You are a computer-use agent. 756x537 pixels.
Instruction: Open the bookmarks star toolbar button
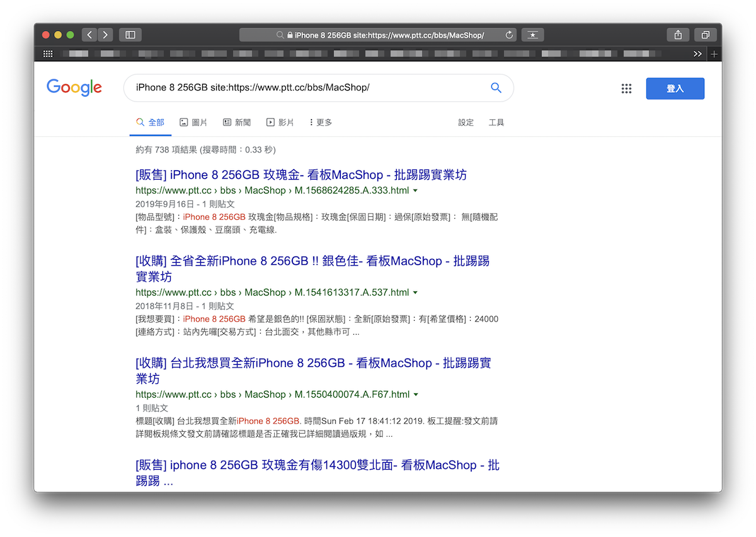[x=532, y=35]
